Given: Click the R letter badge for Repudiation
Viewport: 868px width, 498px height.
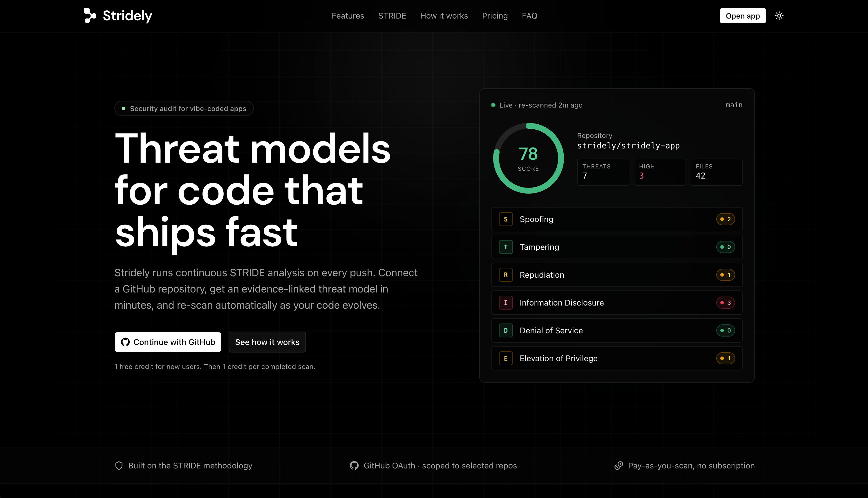Looking at the screenshot, I should (x=506, y=275).
